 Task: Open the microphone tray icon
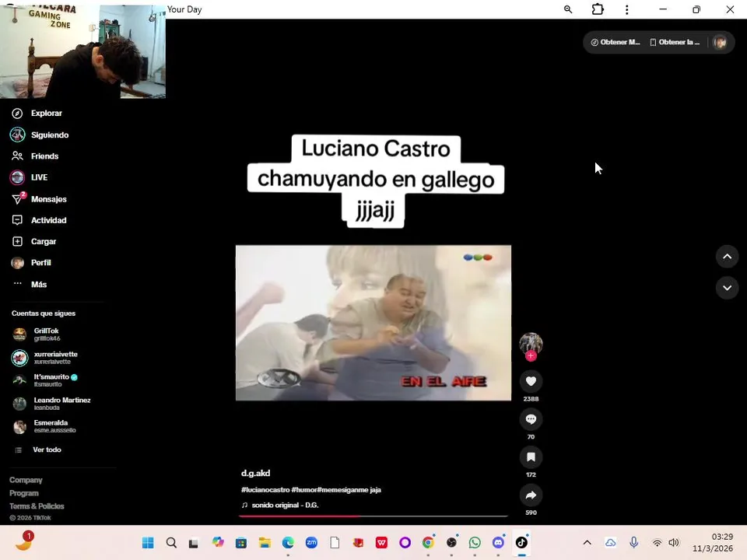coord(633,542)
